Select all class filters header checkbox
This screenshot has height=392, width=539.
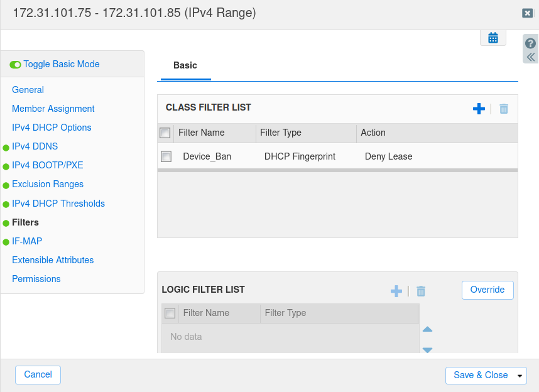165,133
